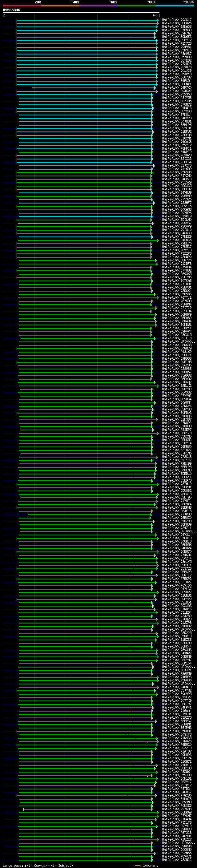The height and width of the screenshot is (868, 197).
Task: Select label UniRef100_Q7NEE9
Action: (177, 236)
